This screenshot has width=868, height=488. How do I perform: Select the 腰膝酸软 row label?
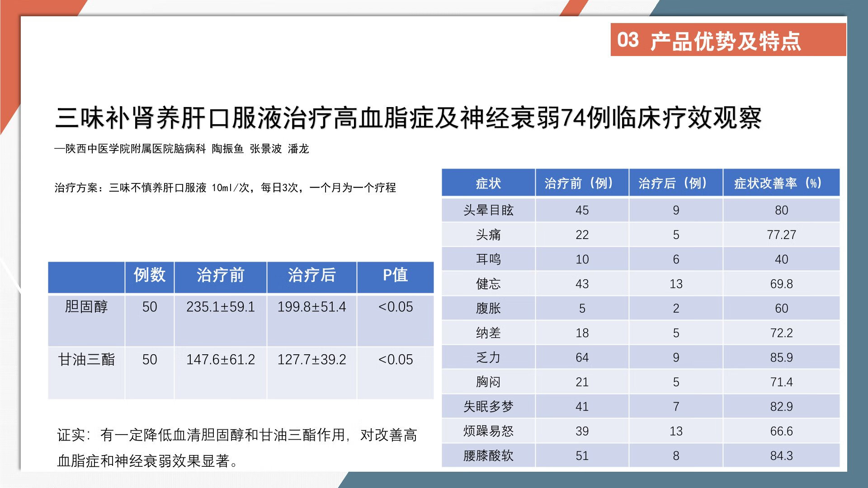(488, 455)
